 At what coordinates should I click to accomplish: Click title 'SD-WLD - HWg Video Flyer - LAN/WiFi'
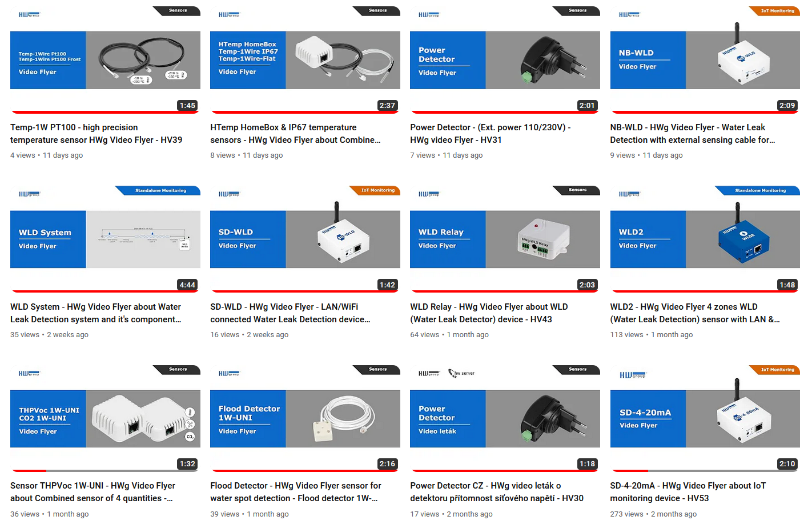point(290,313)
